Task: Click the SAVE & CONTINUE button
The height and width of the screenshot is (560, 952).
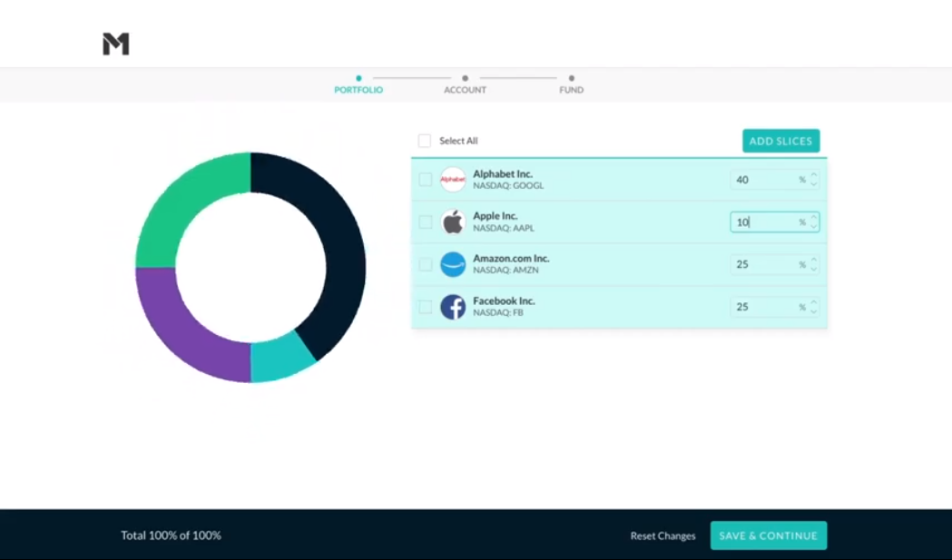Action: [768, 535]
